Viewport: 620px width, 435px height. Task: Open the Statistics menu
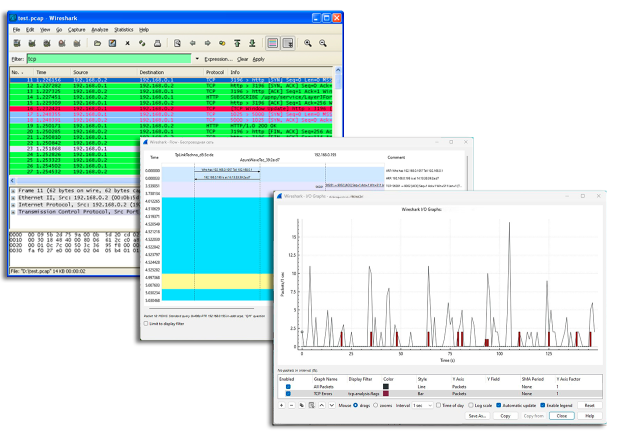click(124, 30)
